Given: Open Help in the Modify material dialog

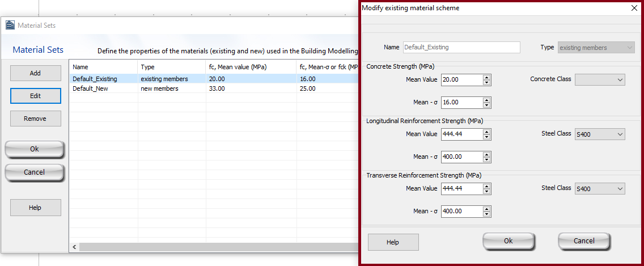Looking at the screenshot, I should tap(393, 242).
